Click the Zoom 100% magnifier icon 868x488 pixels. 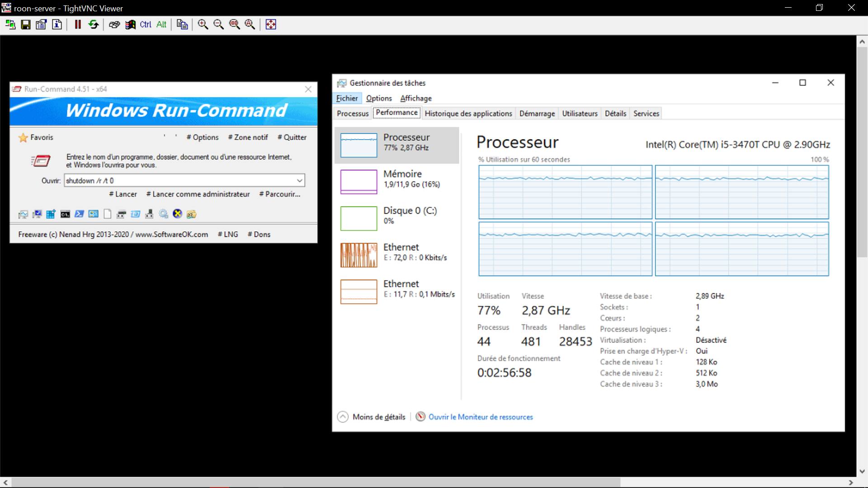[x=234, y=24]
